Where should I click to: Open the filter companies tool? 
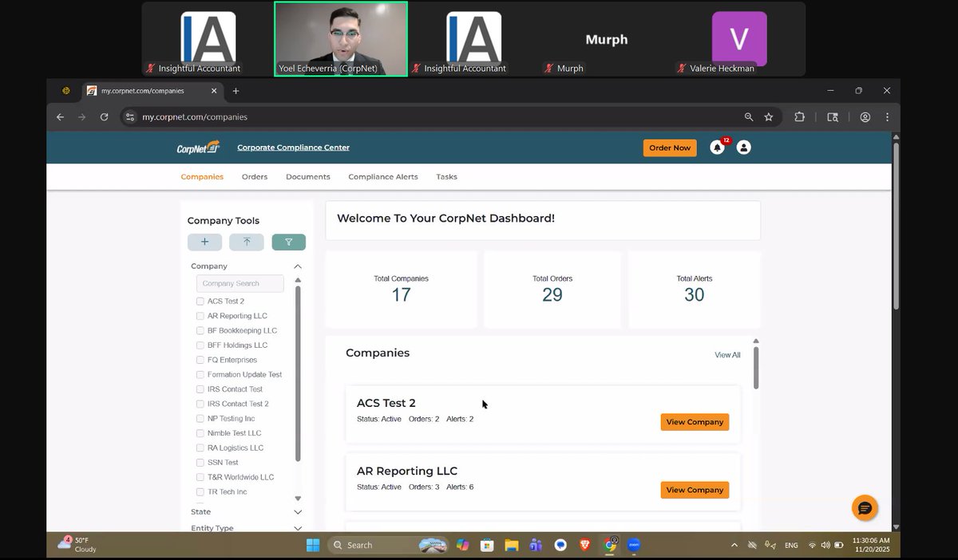288,242
